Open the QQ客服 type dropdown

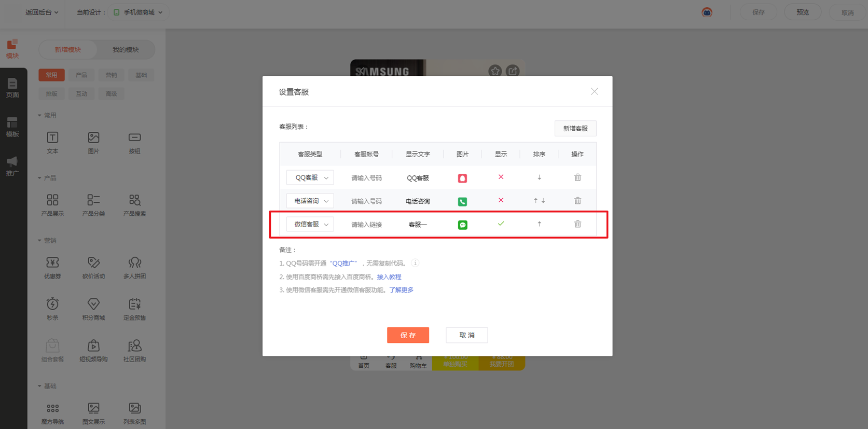coord(310,177)
